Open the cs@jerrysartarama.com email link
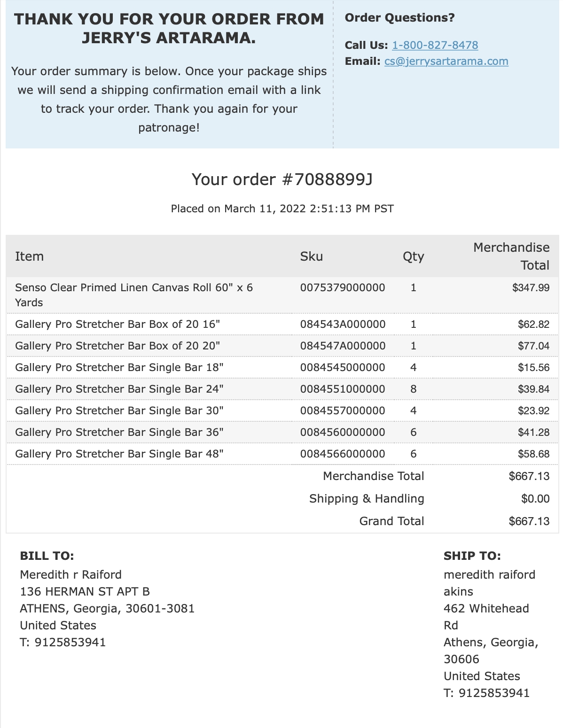 [x=446, y=61]
